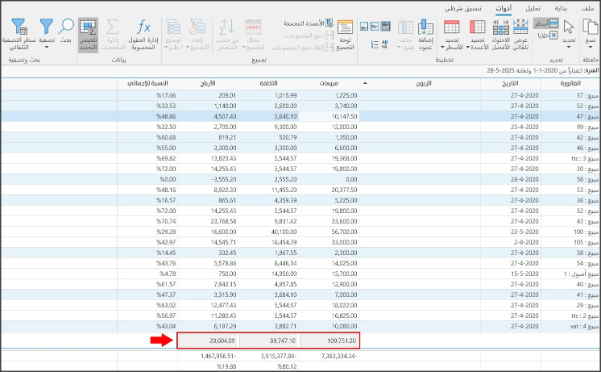Click the period (الفترة) date range text
The width and height of the screenshot is (601, 372).
[x=543, y=71]
